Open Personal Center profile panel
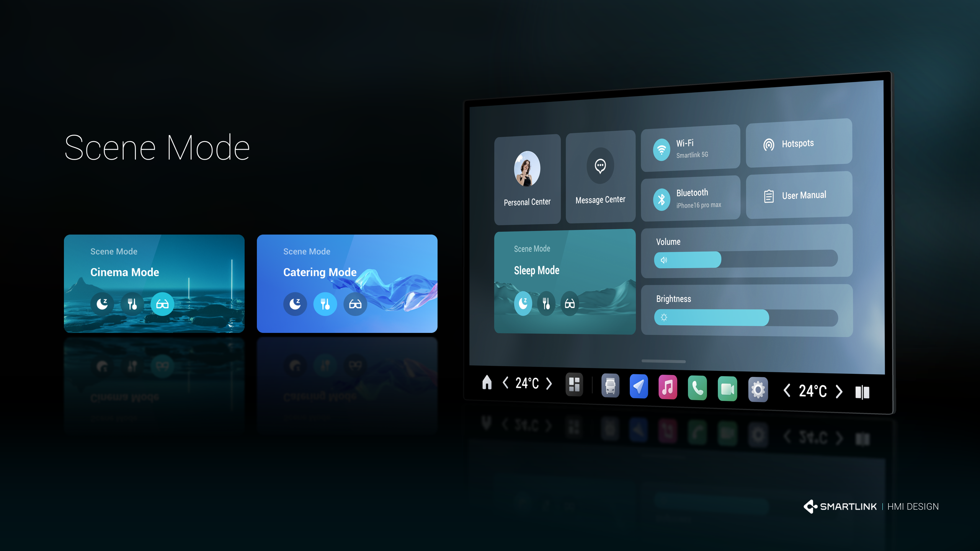Viewport: 980px width, 551px height. point(526,175)
